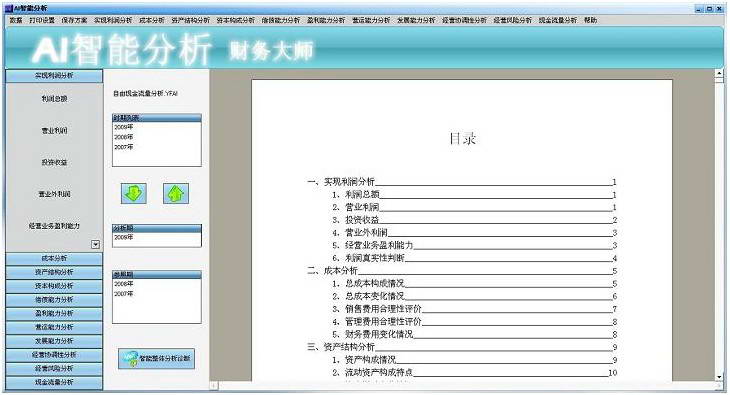The height and width of the screenshot is (395, 730).
Task: Click the bottom reference period list header
Action: pos(157,275)
